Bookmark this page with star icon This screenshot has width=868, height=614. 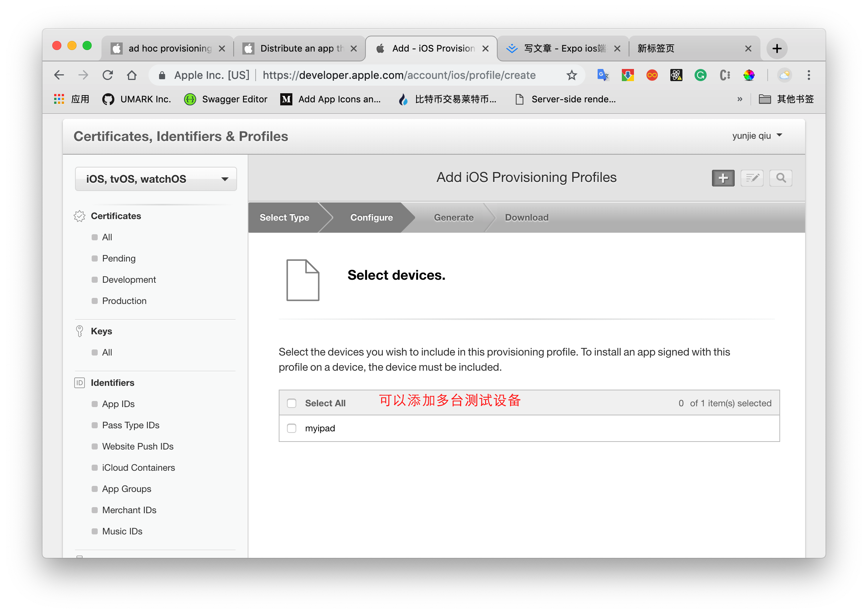pos(571,75)
